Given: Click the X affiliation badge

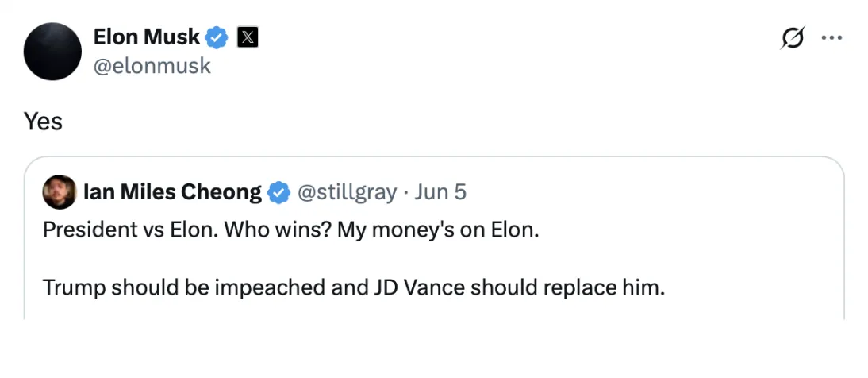Looking at the screenshot, I should pos(248,37).
